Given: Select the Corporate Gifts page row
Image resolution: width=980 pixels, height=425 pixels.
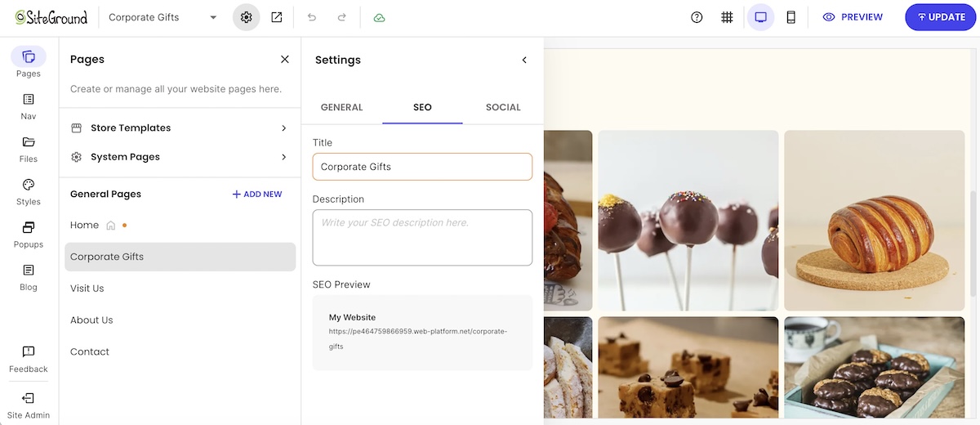Looking at the screenshot, I should pos(180,257).
